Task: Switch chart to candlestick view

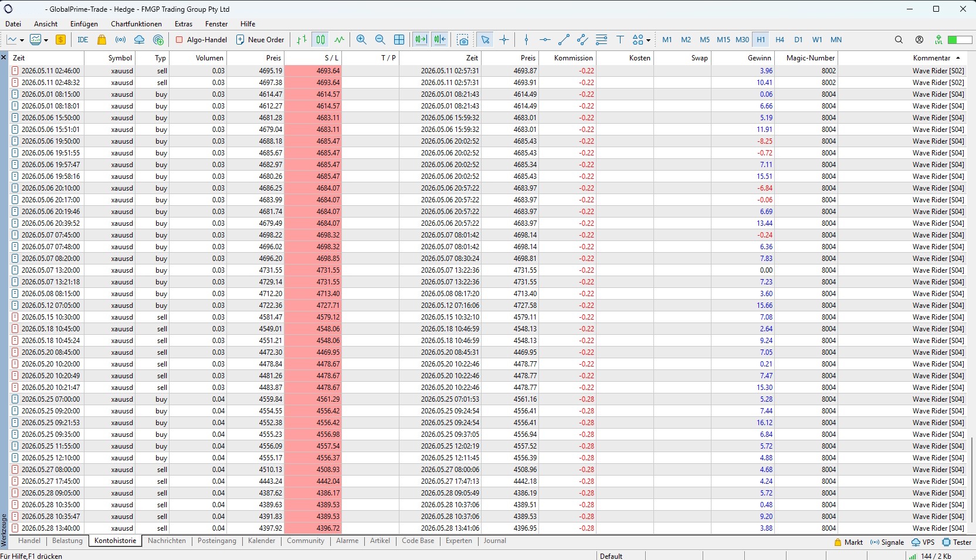Action: coord(320,40)
